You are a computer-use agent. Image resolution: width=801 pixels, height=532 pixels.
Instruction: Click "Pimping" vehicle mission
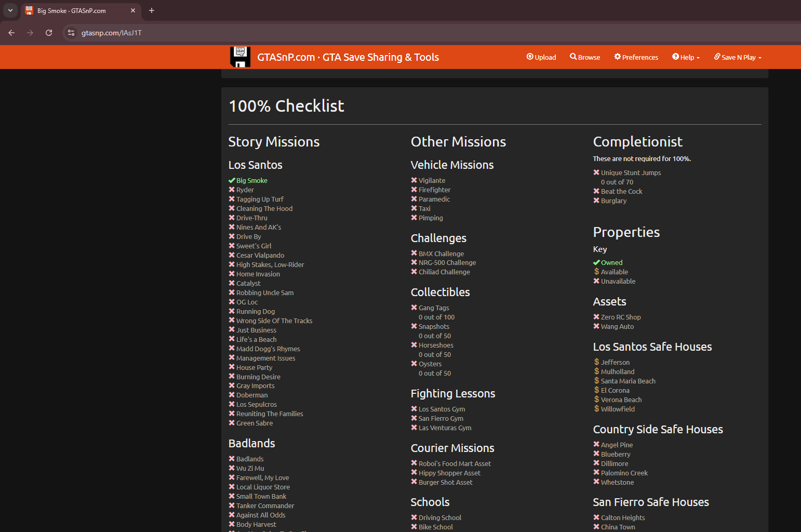click(431, 218)
